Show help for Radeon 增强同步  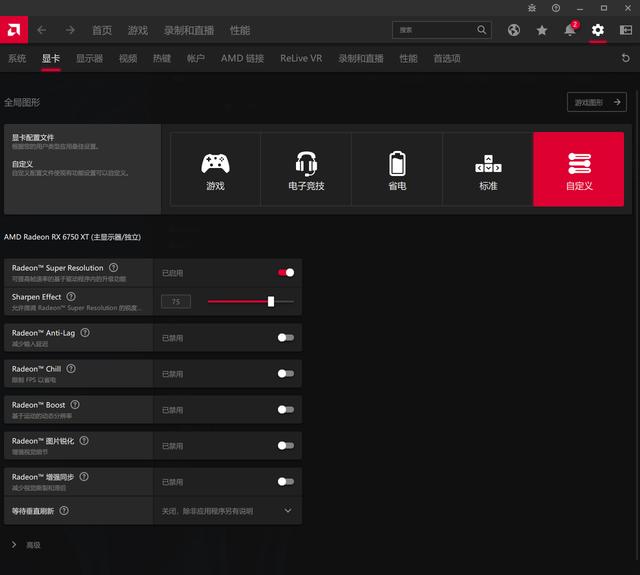[x=84, y=477]
